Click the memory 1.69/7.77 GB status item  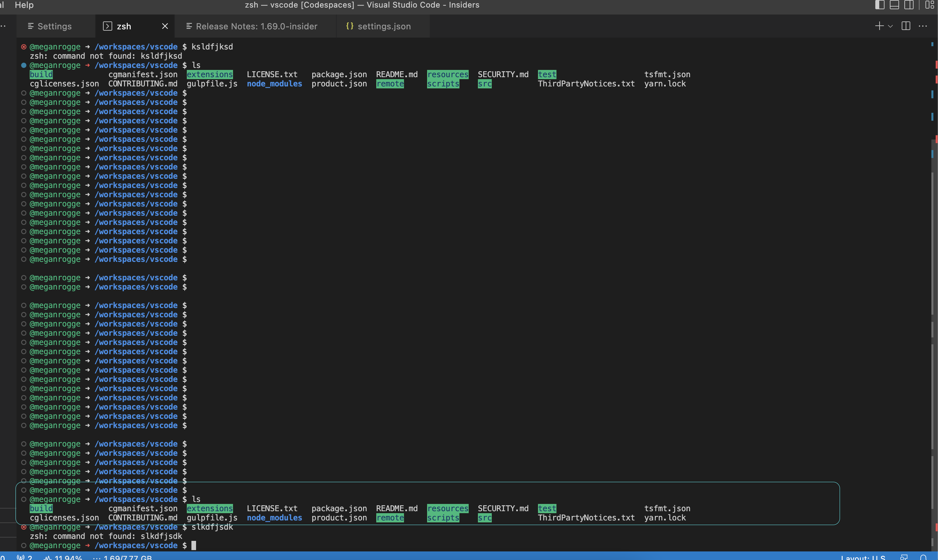pos(122,557)
